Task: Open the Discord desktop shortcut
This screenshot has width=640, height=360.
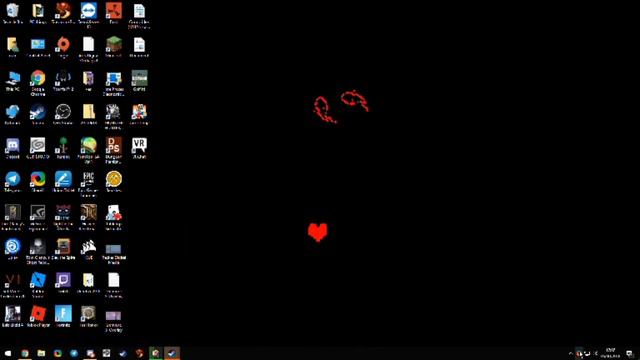Action: point(13,146)
